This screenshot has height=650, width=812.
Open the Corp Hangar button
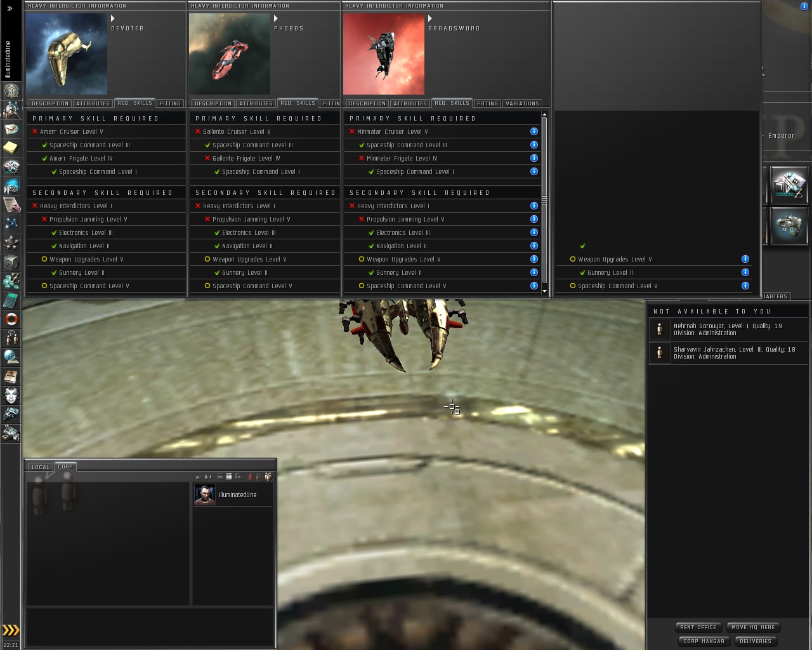tap(704, 641)
